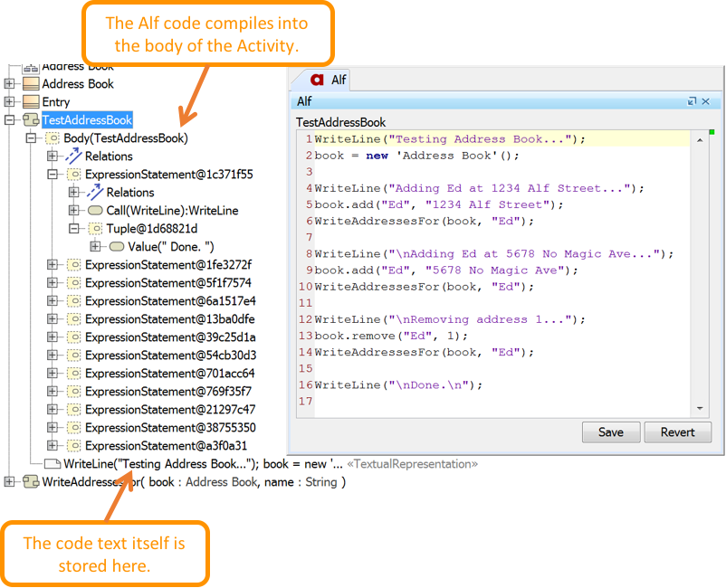Collapse the ExpressionStatement@1c371f55 node

click(x=53, y=175)
